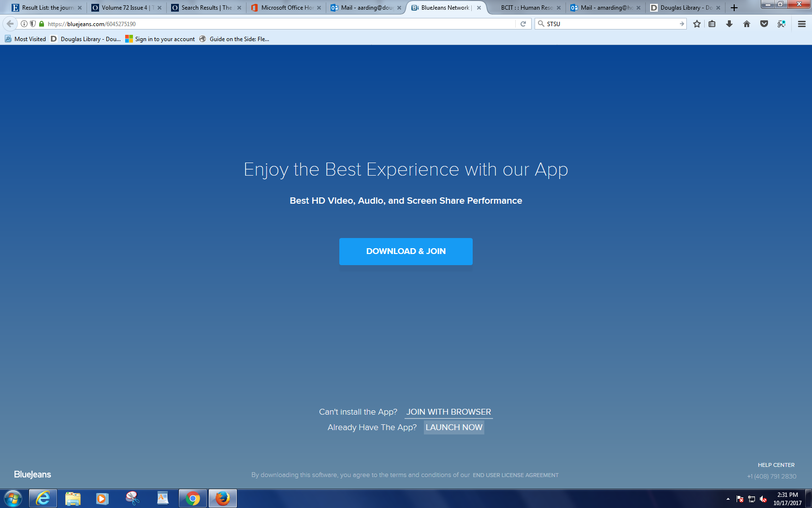
Task: Open the downloads arrow icon
Action: pos(729,24)
